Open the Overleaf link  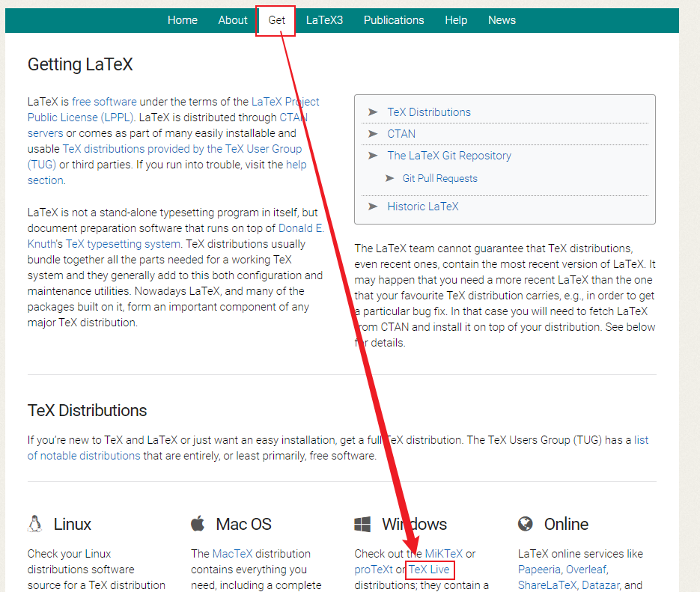pyautogui.click(x=587, y=569)
